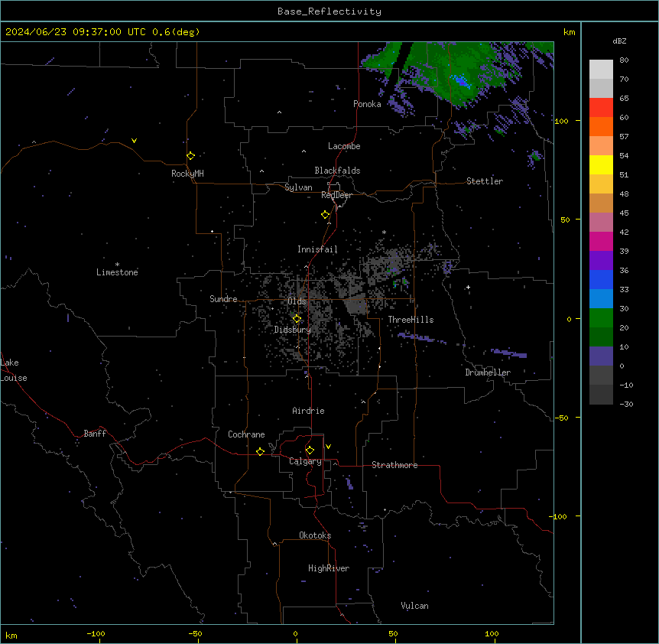Pick the yellow 51-54 dBZ legend swatch
Image resolution: width=659 pixels, height=644 pixels.
601,164
